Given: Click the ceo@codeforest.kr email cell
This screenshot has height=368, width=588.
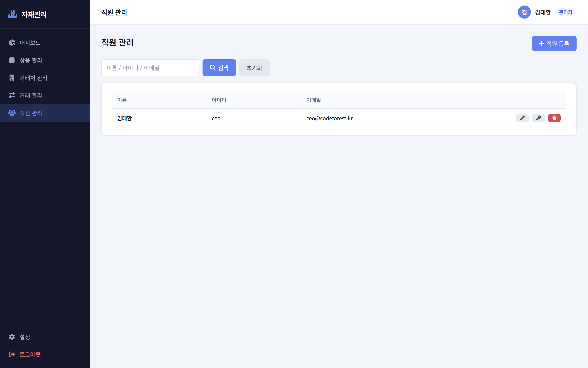Looking at the screenshot, I should point(329,118).
